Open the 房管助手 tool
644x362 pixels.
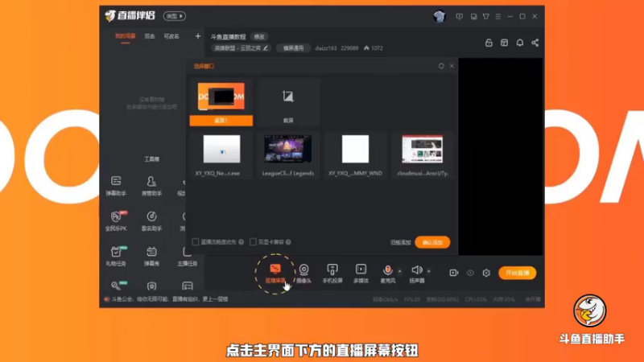[151, 186]
